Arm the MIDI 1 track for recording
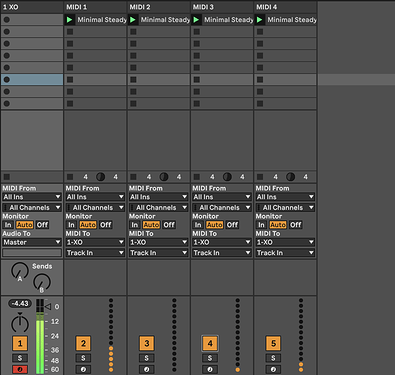This screenshot has width=395, height=375. pos(83,369)
